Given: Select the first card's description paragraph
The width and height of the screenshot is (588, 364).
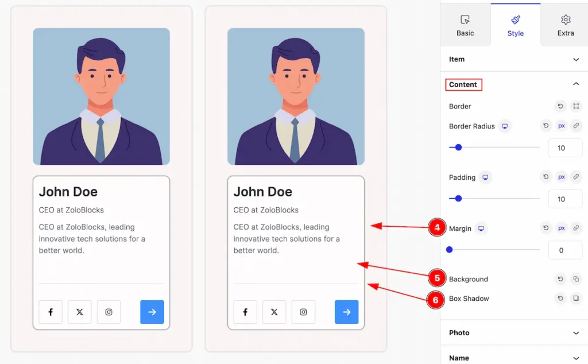Looking at the screenshot, I should click(92, 239).
